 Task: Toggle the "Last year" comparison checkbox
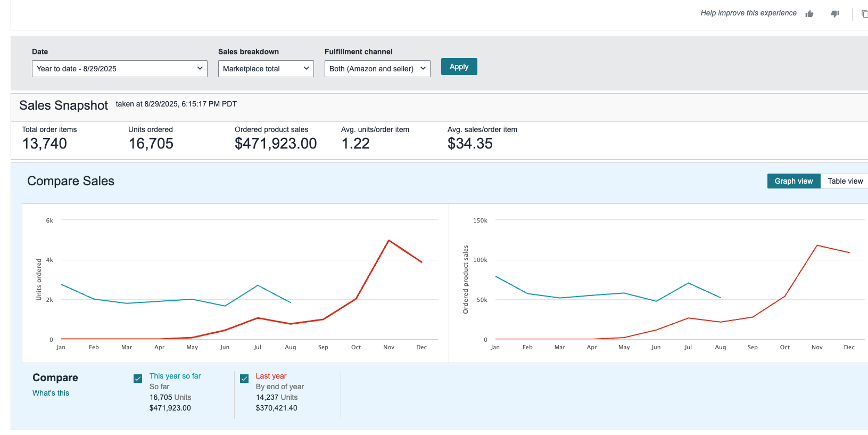click(x=244, y=379)
